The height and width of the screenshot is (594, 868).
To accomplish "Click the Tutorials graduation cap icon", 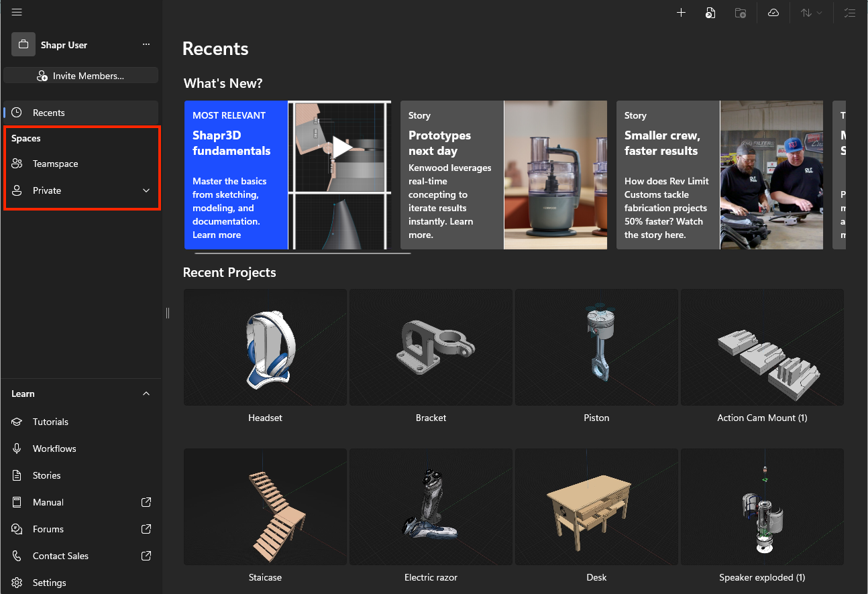I will (17, 422).
